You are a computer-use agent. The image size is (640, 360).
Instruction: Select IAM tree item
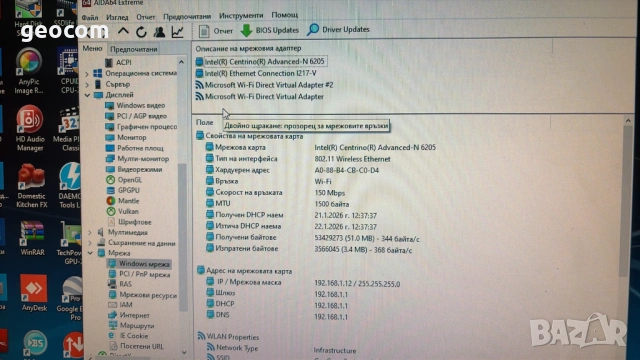click(120, 304)
